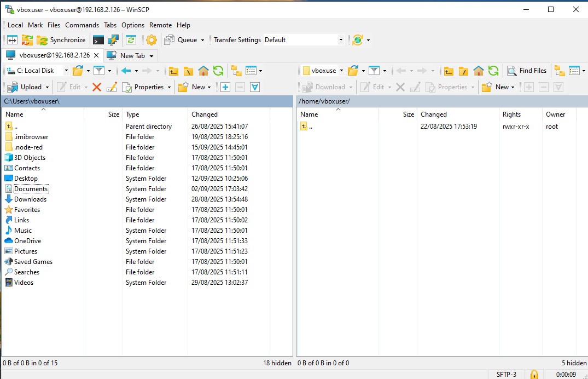
Task: Toggle the local directory tree panel
Action: [236, 71]
